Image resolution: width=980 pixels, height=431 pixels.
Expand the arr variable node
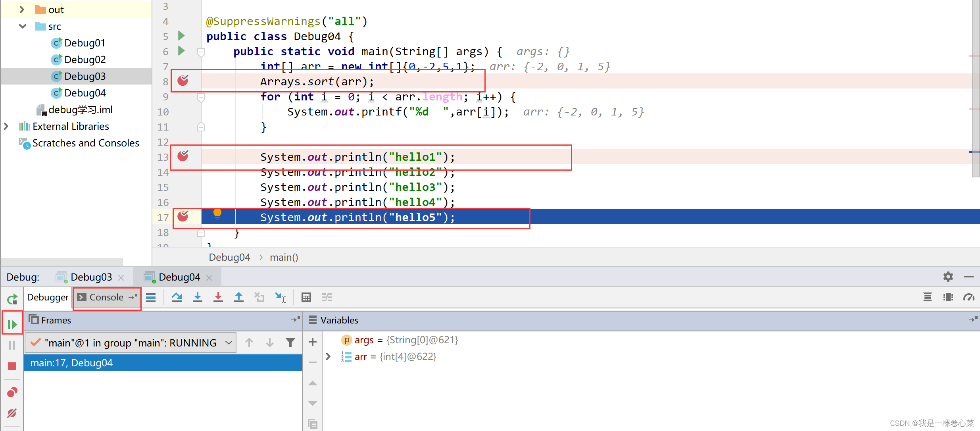pyautogui.click(x=328, y=356)
